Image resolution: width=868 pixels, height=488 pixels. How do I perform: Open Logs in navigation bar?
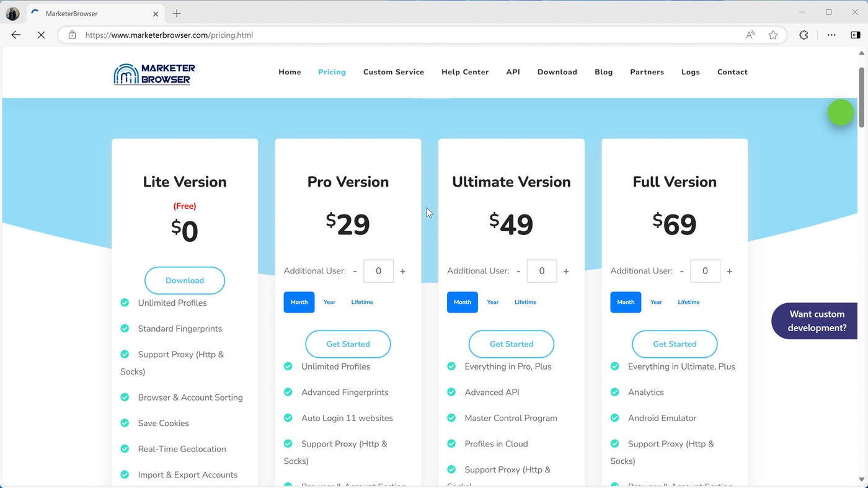(x=691, y=72)
